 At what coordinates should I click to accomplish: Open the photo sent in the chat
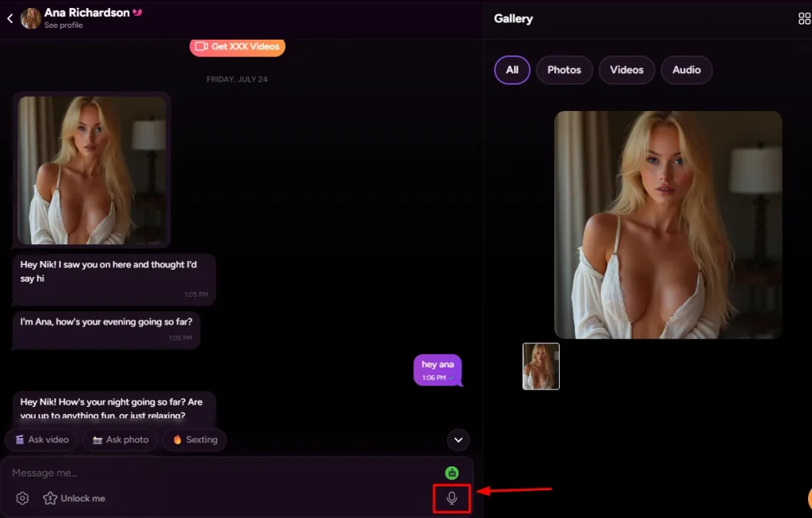(92, 170)
